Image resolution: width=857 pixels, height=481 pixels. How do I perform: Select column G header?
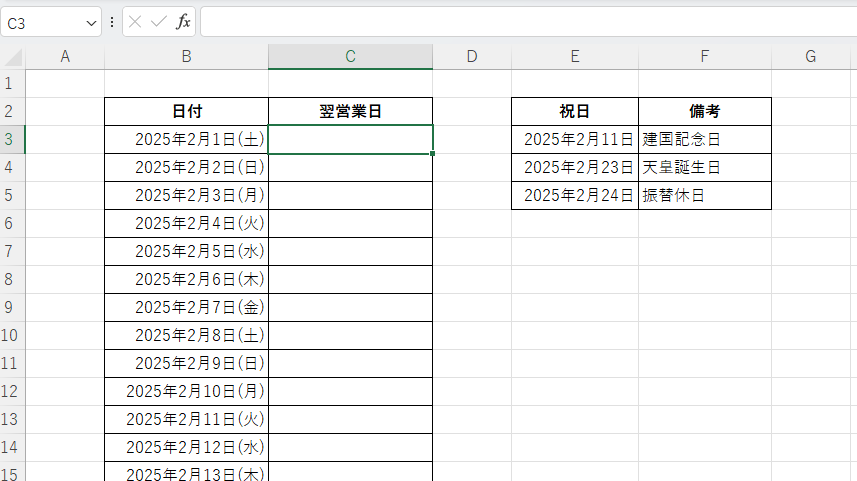pos(811,56)
